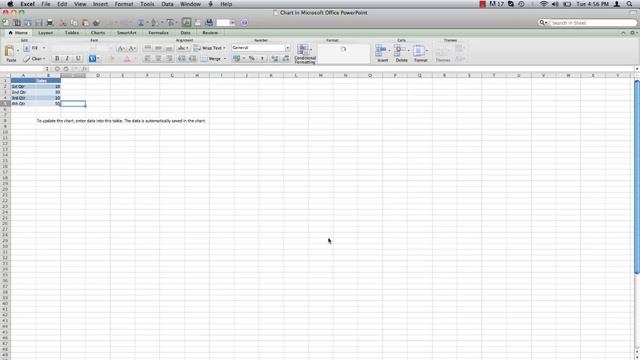
Task: Select the cell containing 4th Qtr
Action: [23, 104]
